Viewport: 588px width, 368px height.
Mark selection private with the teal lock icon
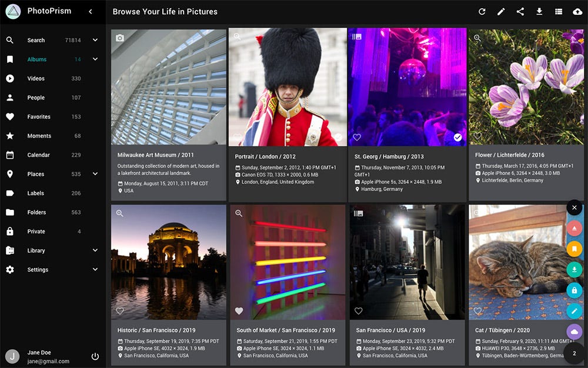(x=574, y=290)
